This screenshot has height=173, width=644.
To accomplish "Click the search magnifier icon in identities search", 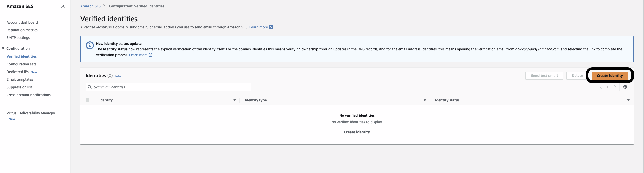I will [90, 87].
